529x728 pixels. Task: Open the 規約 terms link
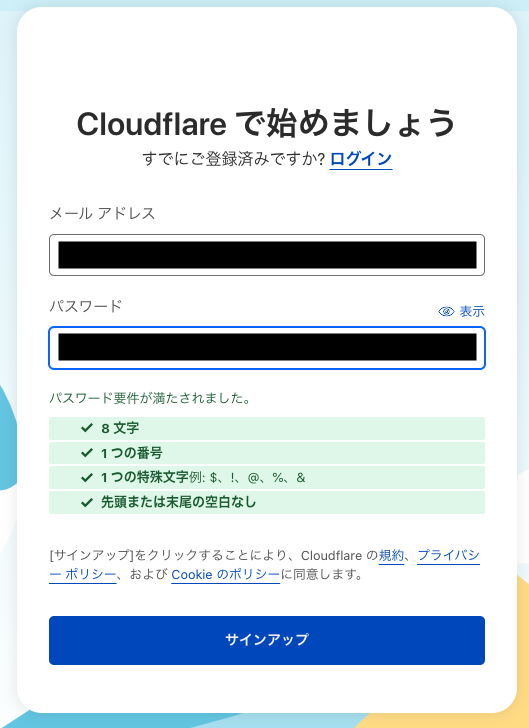pos(391,555)
